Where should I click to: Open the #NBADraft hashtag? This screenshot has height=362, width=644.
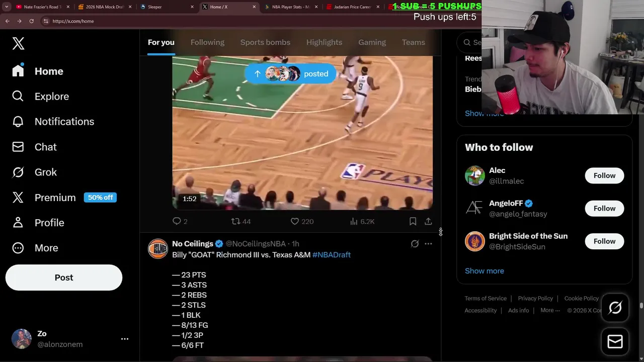[332, 255]
